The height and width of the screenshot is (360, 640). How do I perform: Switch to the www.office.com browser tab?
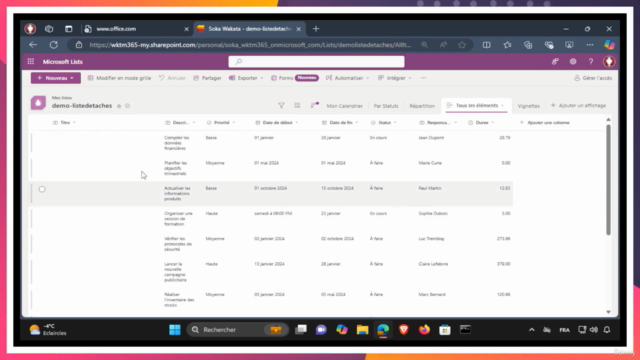pos(136,29)
